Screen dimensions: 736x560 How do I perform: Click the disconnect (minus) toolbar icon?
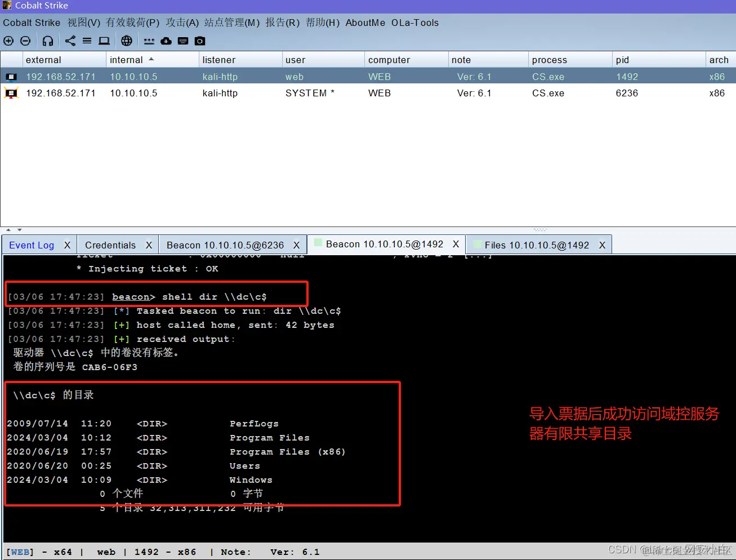(x=25, y=41)
